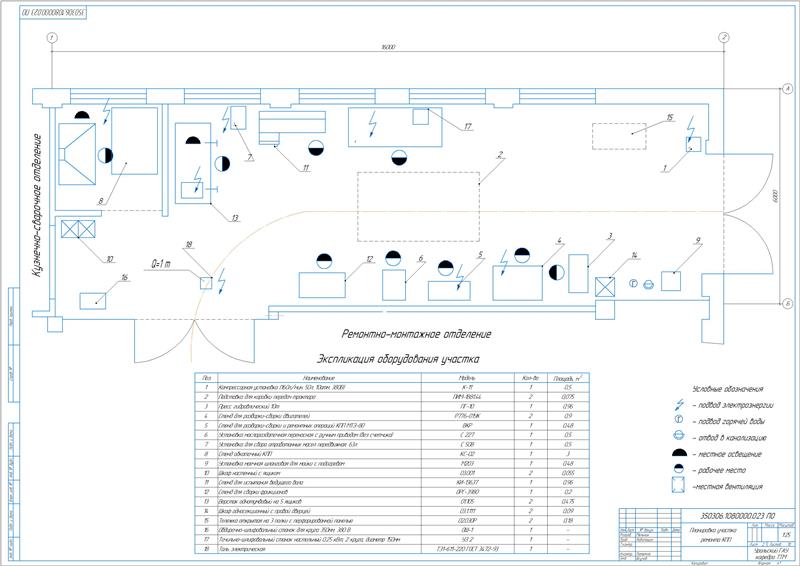
Task: Click model cell 'ПГ-10' in the table
Action: pyautogui.click(x=467, y=406)
